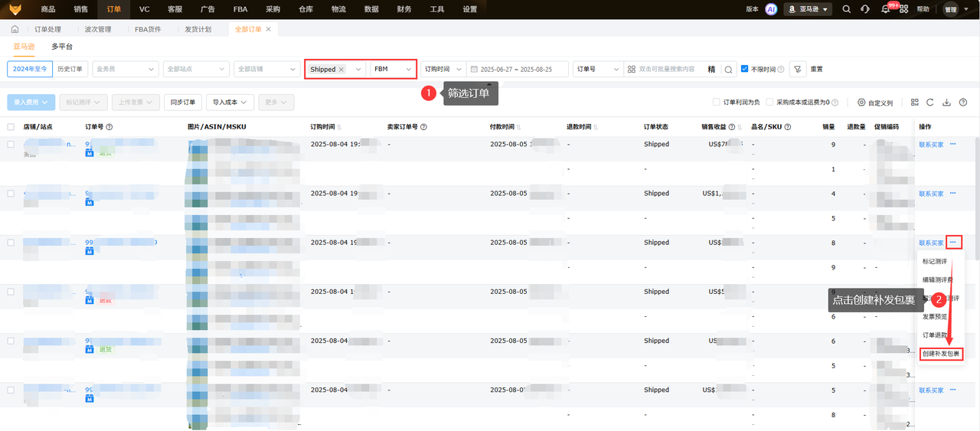
Task: Open the customer support headset icon
Action: point(865,9)
